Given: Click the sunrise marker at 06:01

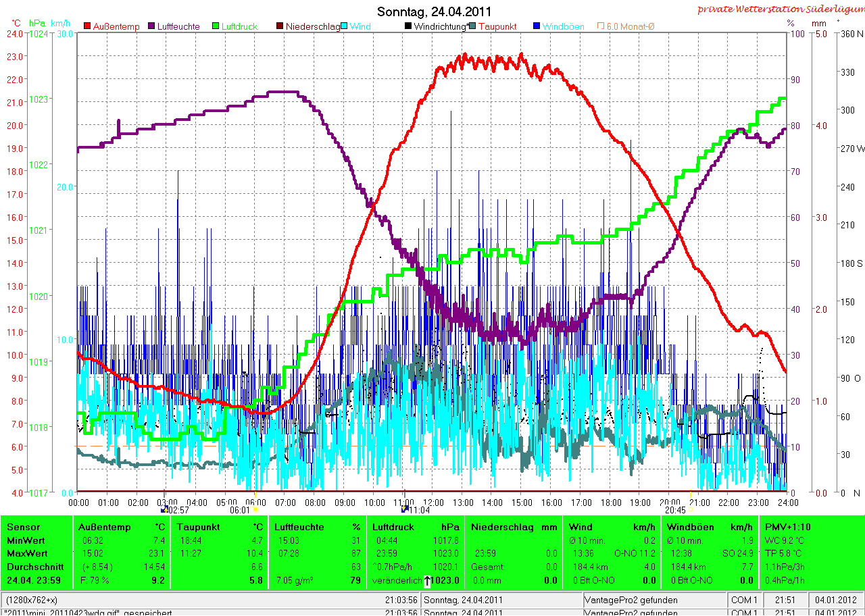Looking at the screenshot, I should tap(255, 511).
